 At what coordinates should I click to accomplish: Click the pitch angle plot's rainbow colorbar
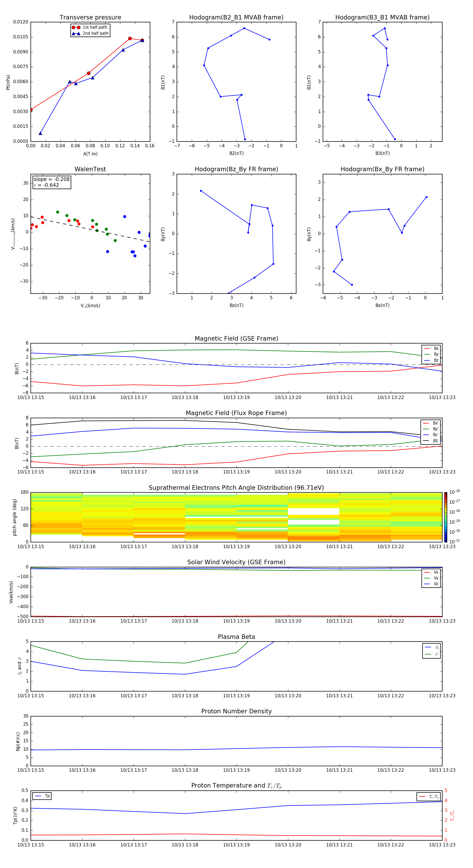[x=446, y=517]
